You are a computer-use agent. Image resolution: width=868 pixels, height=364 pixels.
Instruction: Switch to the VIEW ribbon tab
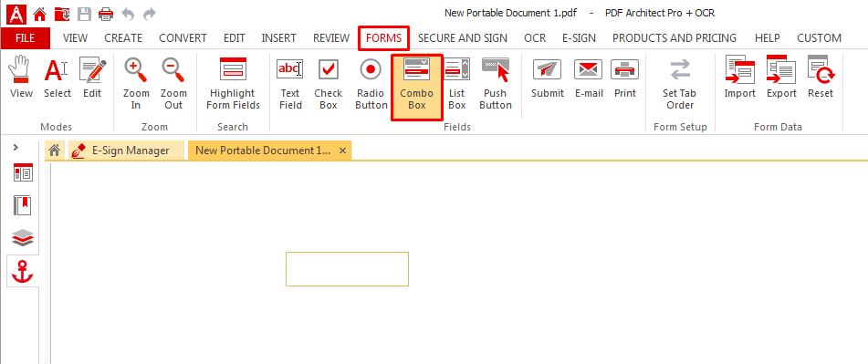click(75, 38)
